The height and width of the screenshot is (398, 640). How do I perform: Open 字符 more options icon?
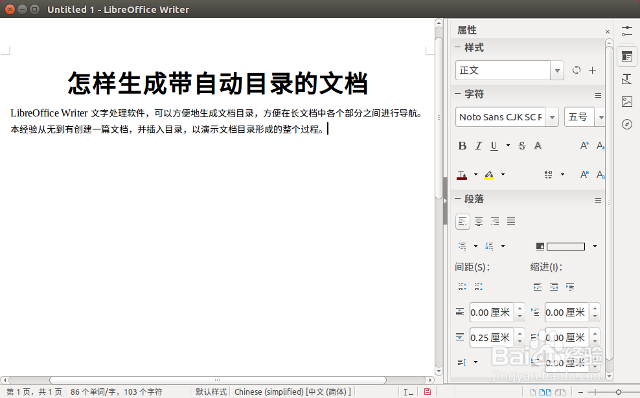coord(598,96)
